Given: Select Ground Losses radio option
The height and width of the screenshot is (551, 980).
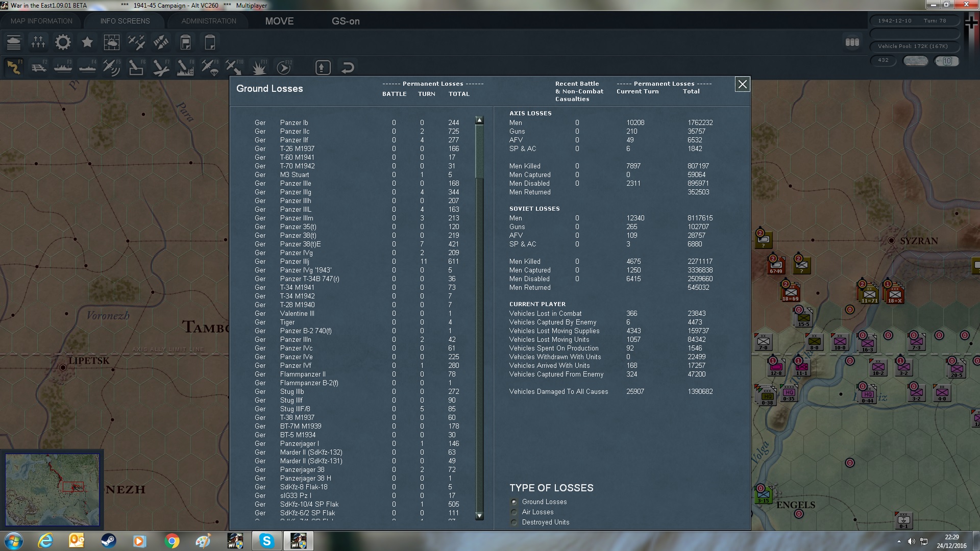Looking at the screenshot, I should [514, 502].
